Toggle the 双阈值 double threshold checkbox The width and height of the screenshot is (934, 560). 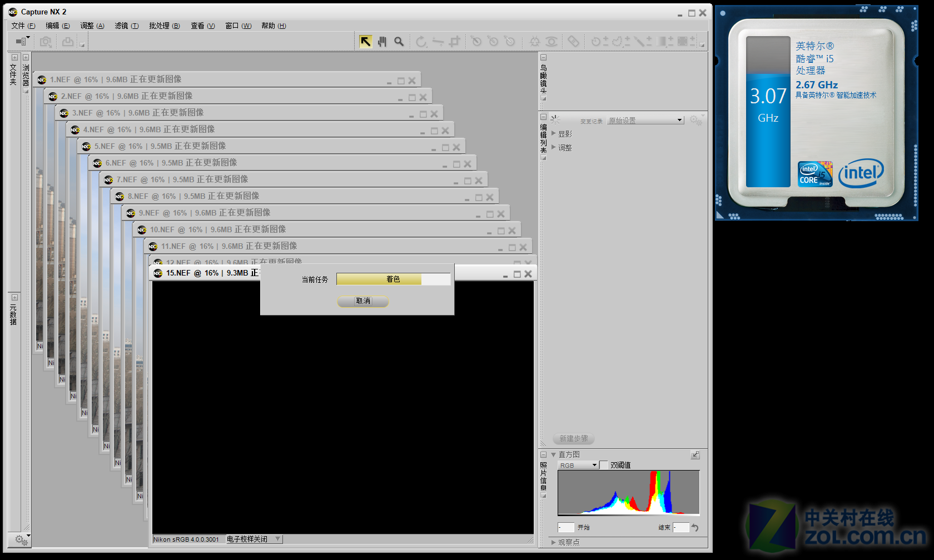tap(604, 465)
